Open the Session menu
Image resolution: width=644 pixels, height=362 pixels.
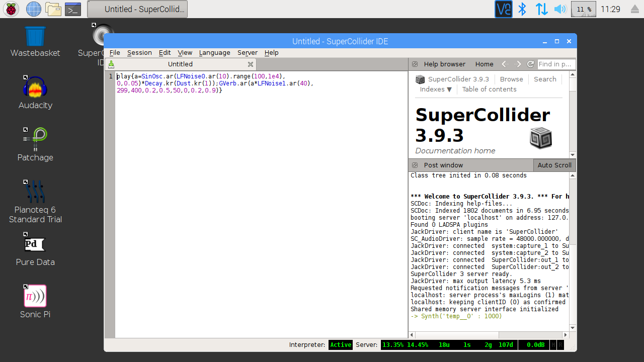pyautogui.click(x=139, y=53)
